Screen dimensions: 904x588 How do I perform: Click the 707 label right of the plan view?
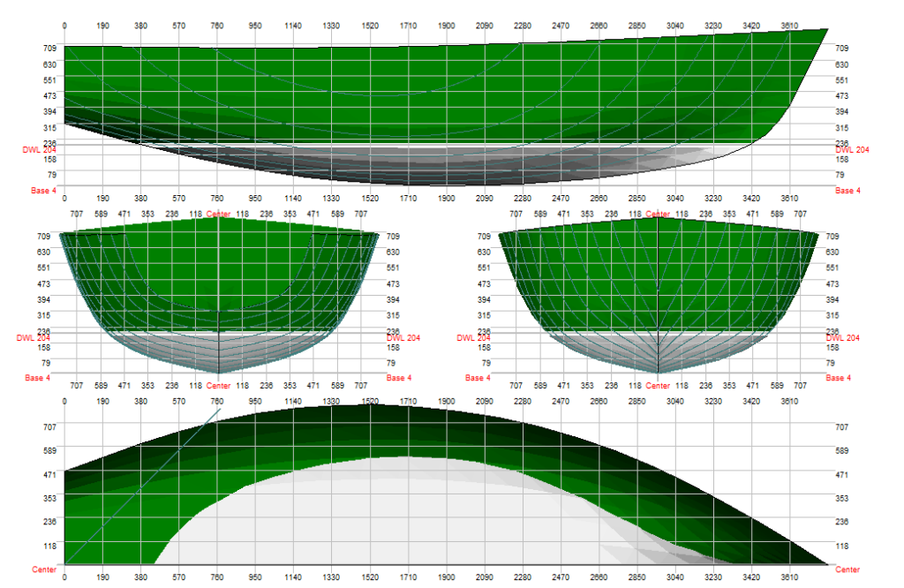tap(841, 426)
